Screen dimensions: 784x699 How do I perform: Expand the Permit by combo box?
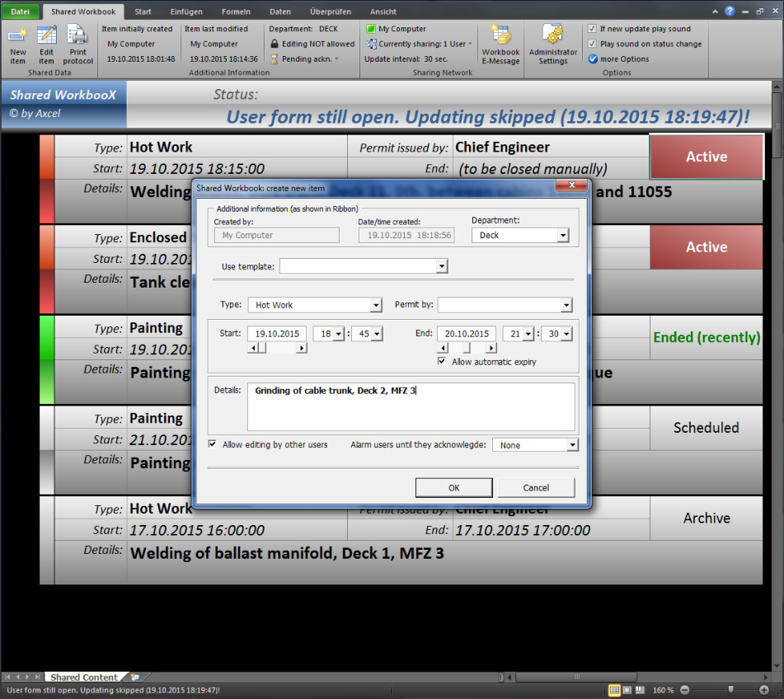coord(566,306)
